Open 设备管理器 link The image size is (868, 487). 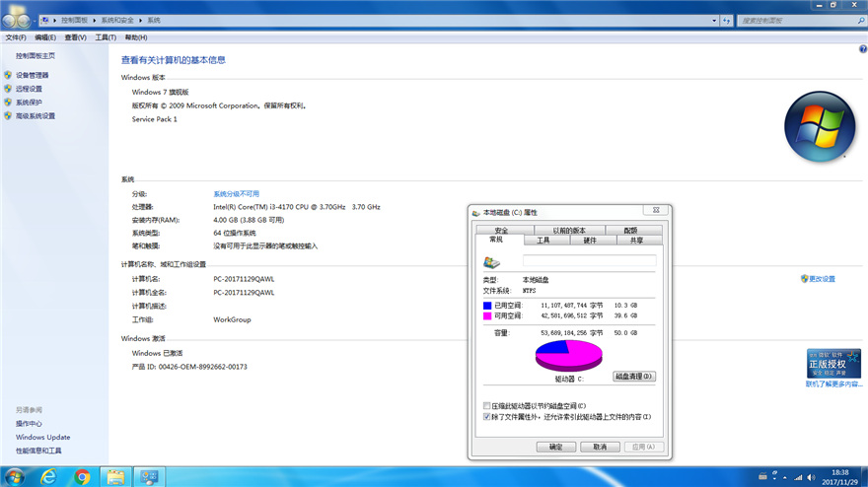[x=33, y=75]
